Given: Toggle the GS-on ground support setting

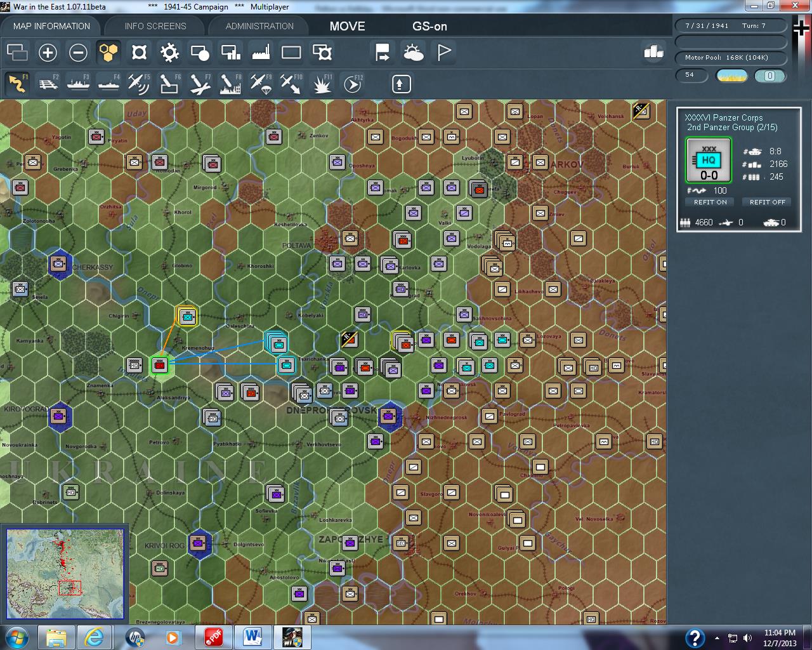Looking at the screenshot, I should (x=429, y=26).
